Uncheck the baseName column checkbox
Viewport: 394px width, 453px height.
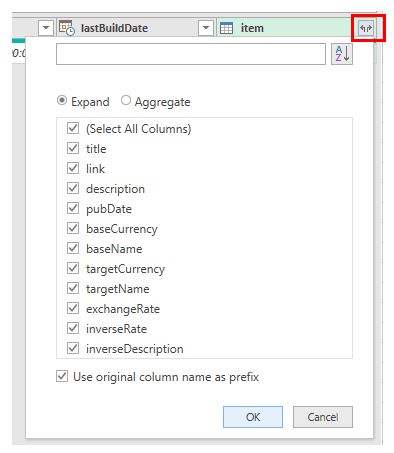[73, 248]
